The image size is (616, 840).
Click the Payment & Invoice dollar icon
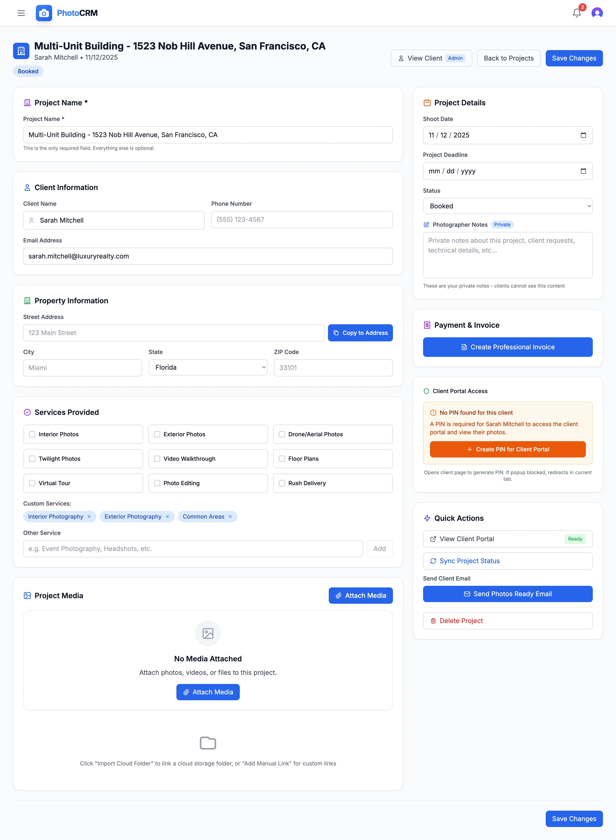point(427,325)
